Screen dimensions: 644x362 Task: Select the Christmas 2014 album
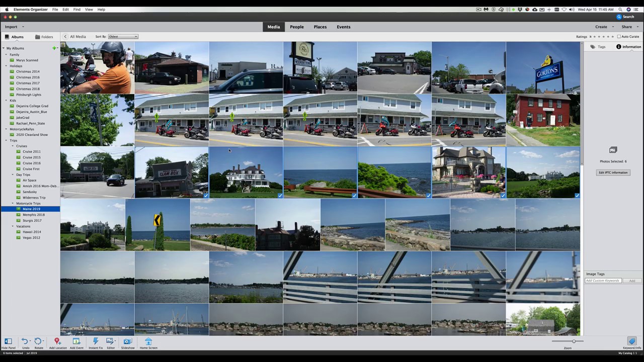[x=28, y=71]
